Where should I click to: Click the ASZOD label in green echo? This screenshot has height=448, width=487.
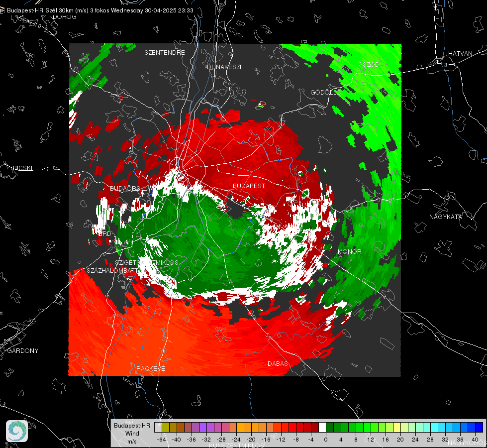point(369,64)
